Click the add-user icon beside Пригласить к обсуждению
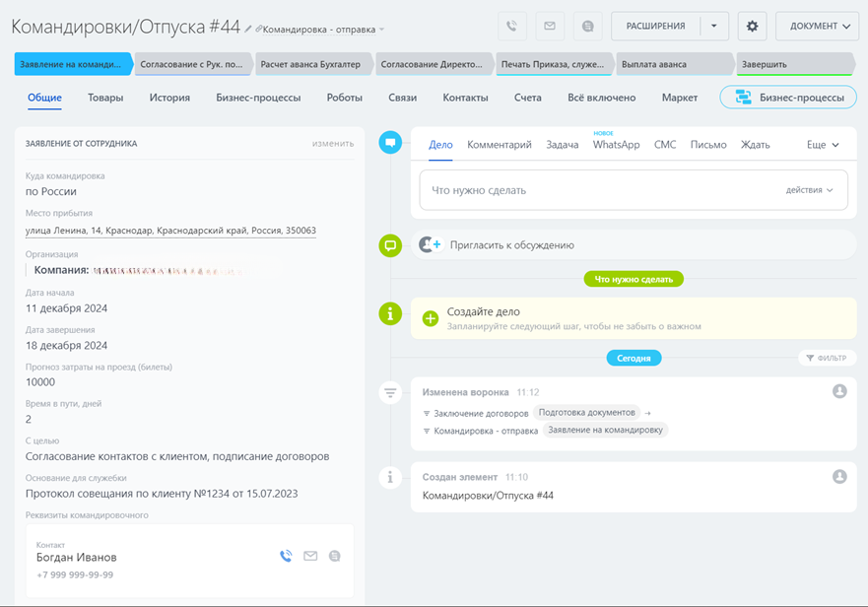 pyautogui.click(x=430, y=244)
